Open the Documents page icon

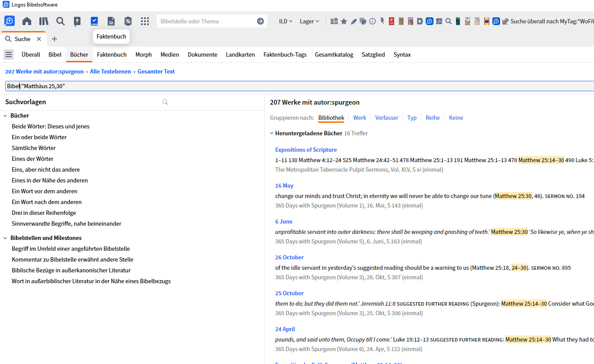[x=111, y=21]
